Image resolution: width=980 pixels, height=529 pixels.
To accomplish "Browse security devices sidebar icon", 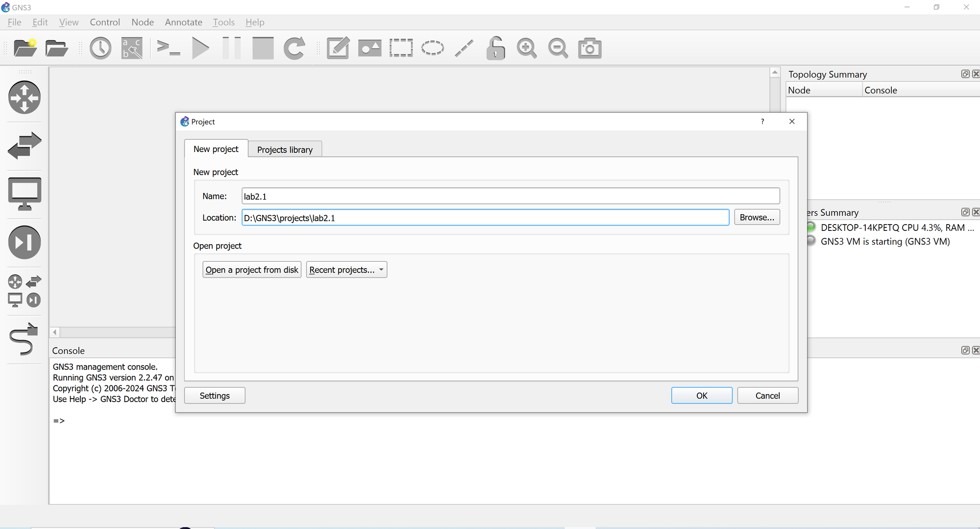I will pos(24,242).
